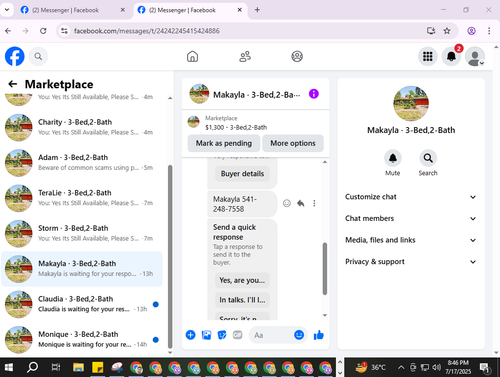Screen dimensions: 500x377
Task: View Buyer details
Action: coord(242,174)
